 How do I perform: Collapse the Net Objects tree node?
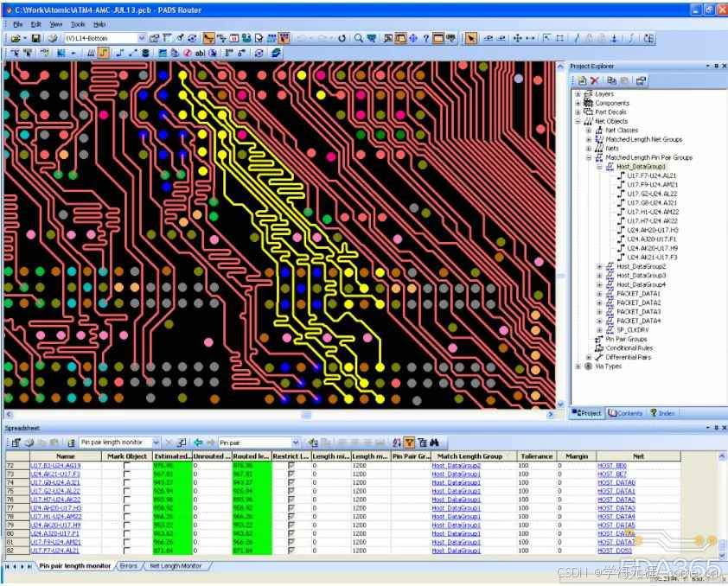(578, 121)
